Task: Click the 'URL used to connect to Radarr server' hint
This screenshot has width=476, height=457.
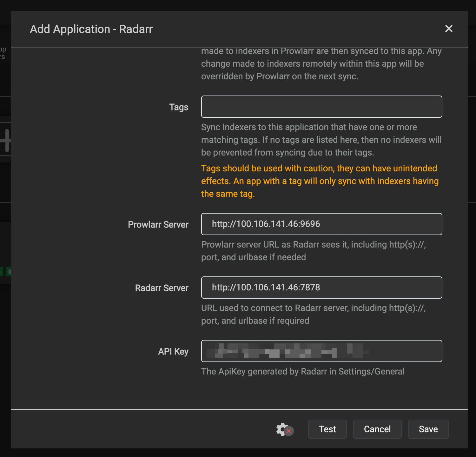Action: point(314,314)
